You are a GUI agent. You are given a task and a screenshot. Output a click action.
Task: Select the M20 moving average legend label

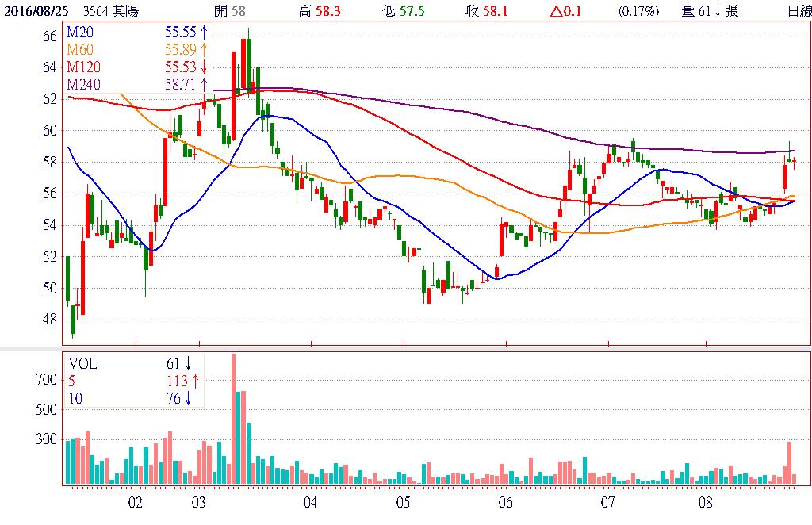coord(79,33)
